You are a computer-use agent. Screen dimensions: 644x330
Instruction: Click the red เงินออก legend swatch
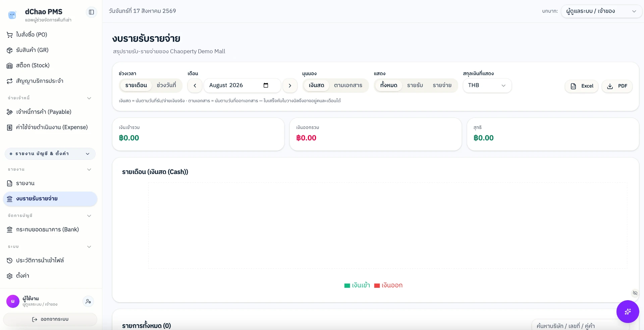377,285
